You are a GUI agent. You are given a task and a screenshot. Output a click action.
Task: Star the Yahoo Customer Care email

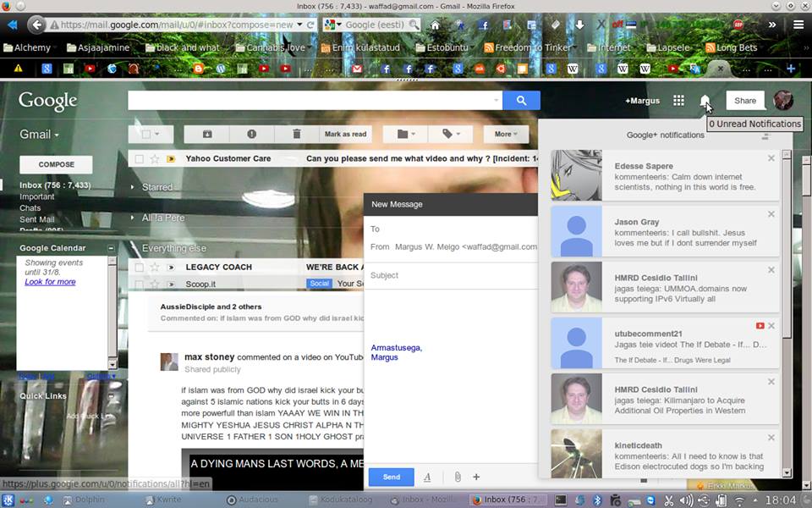click(154, 159)
